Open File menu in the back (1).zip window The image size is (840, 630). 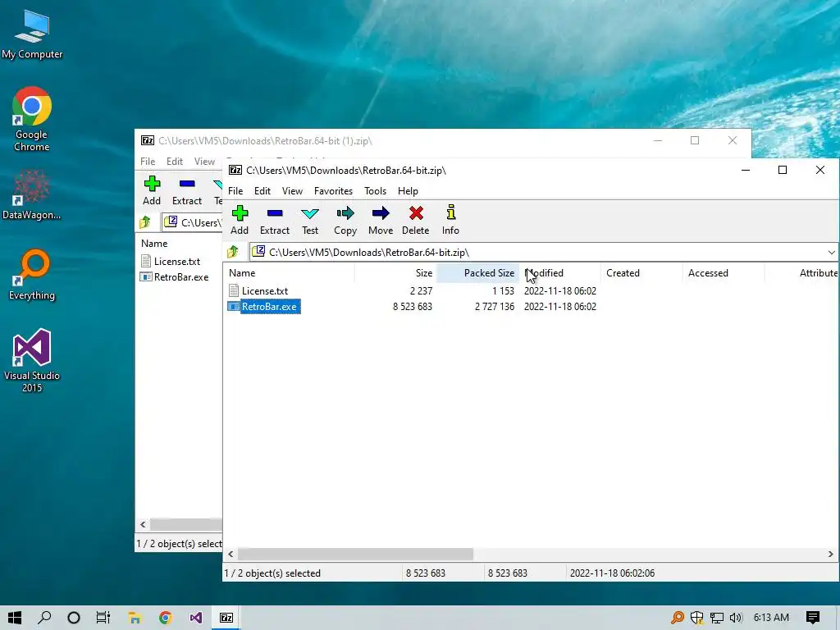point(148,162)
